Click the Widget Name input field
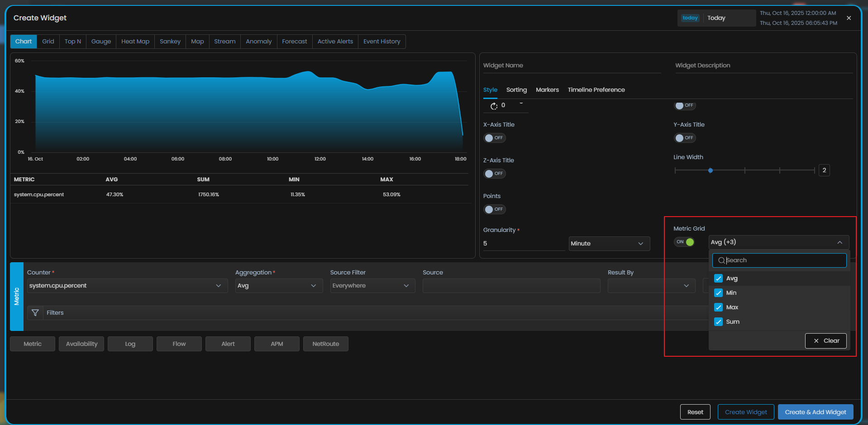This screenshot has width=868, height=425. (572, 66)
